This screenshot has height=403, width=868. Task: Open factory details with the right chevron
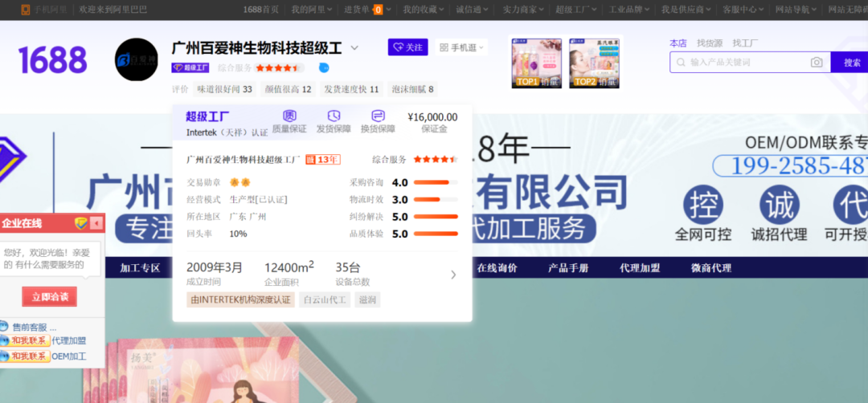coord(453,275)
